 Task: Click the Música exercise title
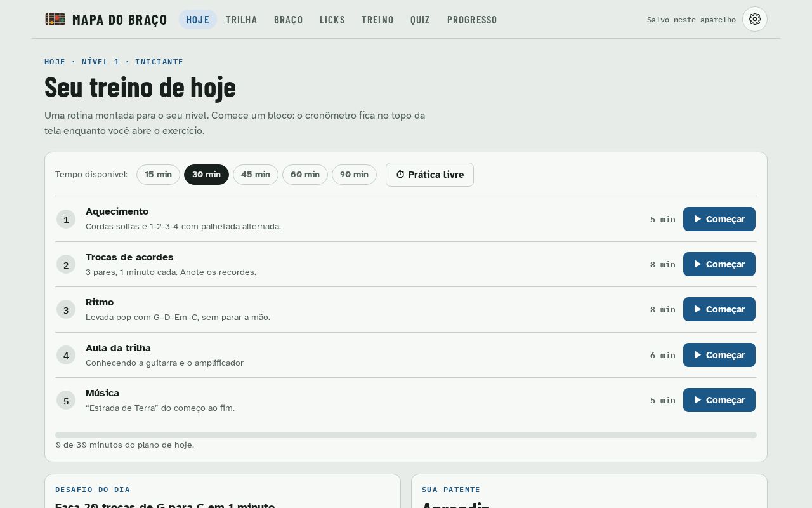point(102,393)
